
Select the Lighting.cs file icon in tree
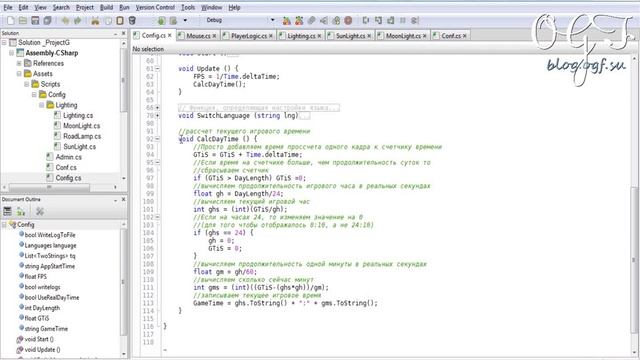[x=58, y=115]
